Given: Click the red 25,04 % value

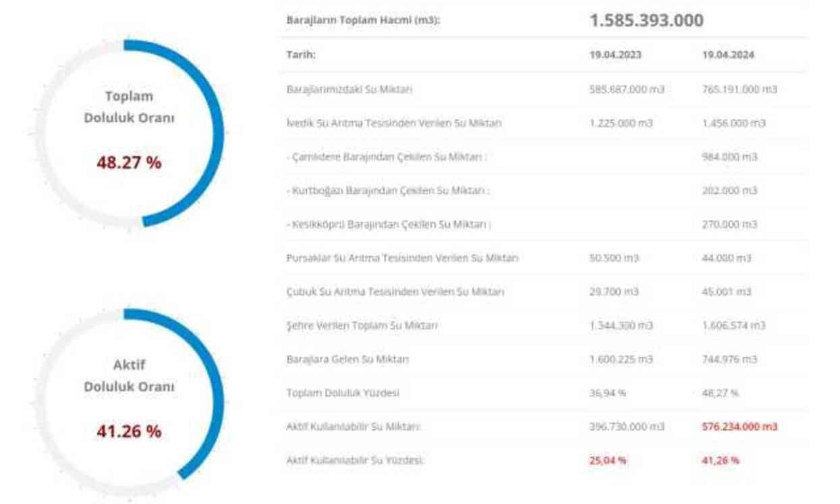Looking at the screenshot, I should (x=607, y=460).
